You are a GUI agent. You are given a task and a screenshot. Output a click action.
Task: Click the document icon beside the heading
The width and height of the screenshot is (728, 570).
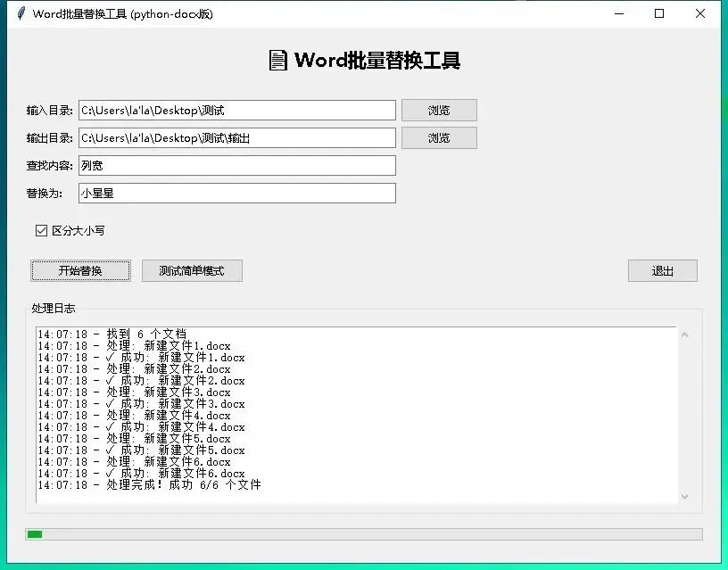point(277,61)
